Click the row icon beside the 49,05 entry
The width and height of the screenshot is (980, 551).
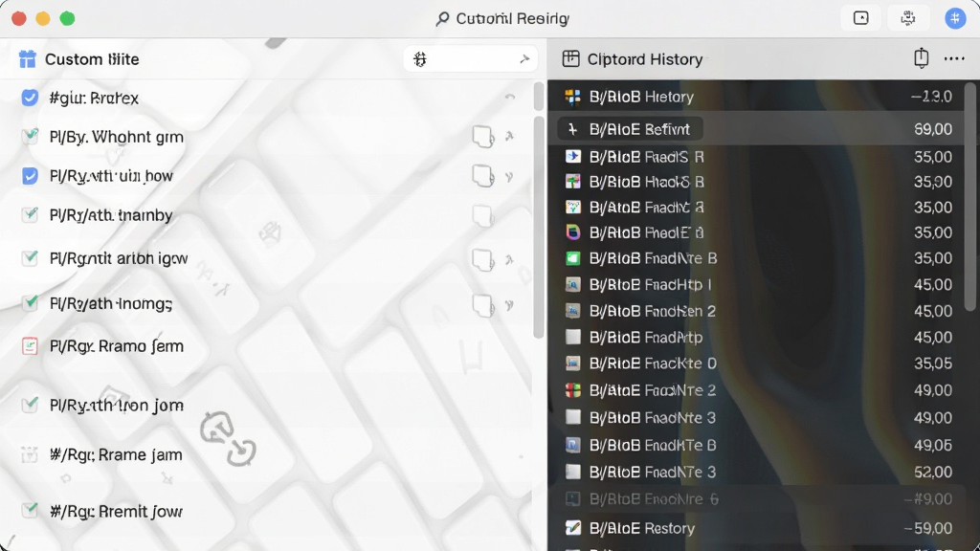[572, 445]
